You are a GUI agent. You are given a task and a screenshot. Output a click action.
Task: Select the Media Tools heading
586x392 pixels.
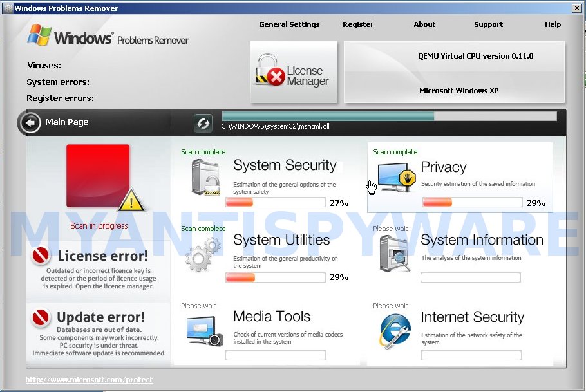click(x=272, y=317)
